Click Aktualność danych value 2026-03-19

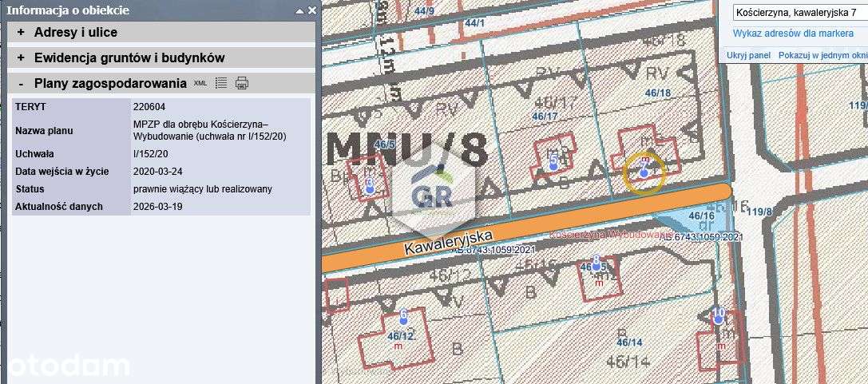(157, 207)
